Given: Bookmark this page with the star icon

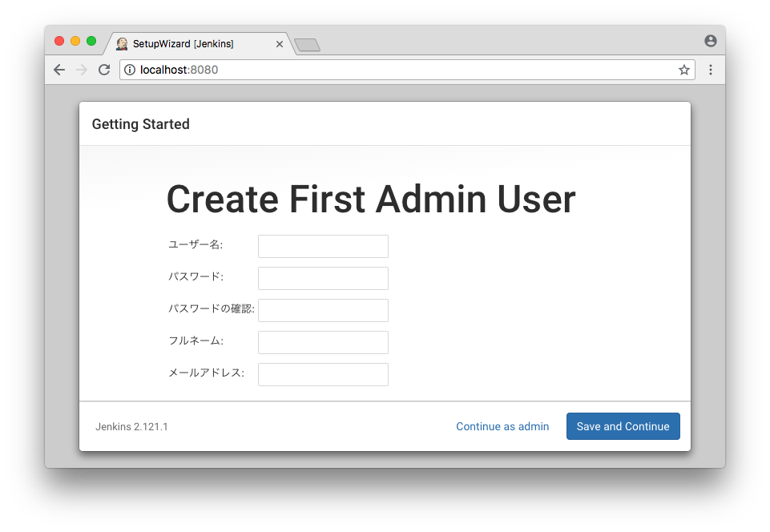Looking at the screenshot, I should [683, 70].
